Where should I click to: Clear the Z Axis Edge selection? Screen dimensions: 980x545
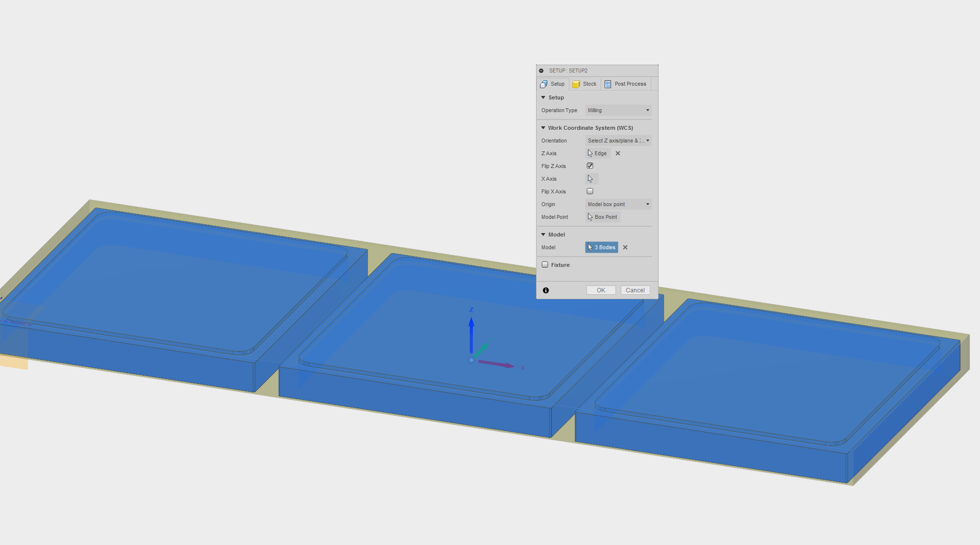pos(618,153)
